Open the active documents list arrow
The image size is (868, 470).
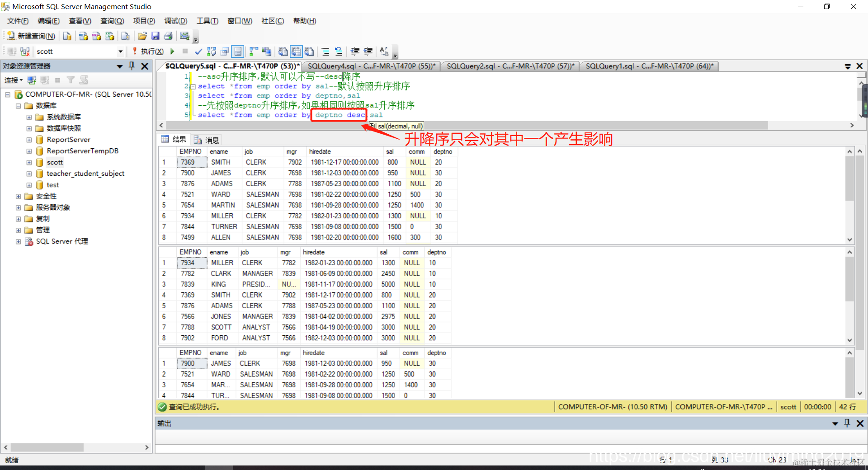(x=848, y=66)
